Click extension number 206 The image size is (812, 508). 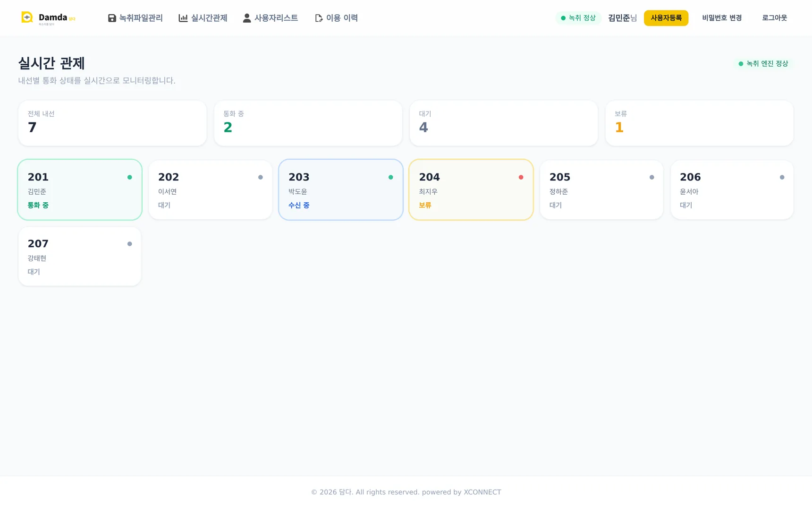click(690, 177)
